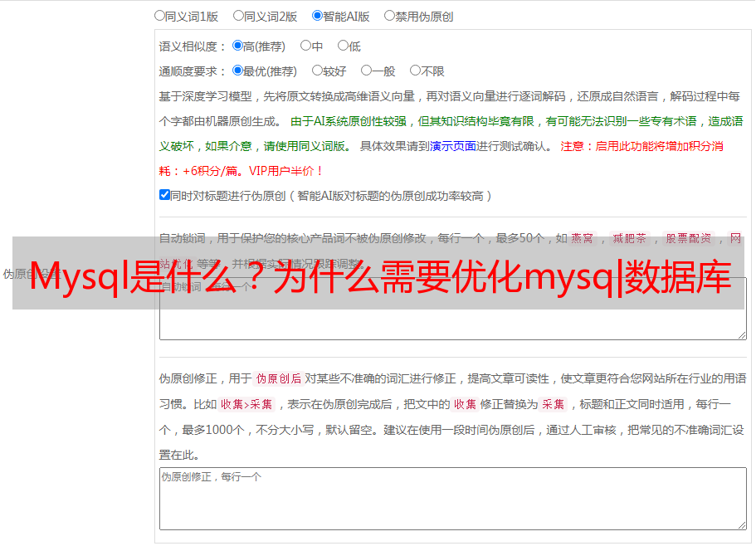Set 语义相似度 to 中
Image resolution: width=756 pixels, height=546 pixels.
tap(305, 46)
